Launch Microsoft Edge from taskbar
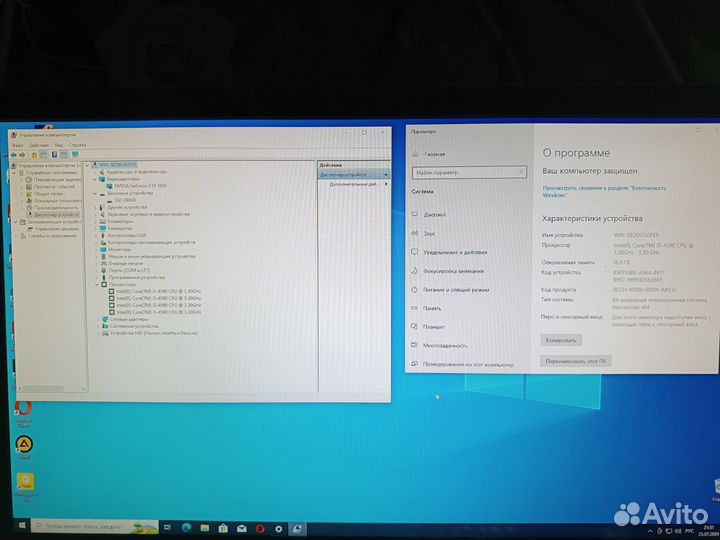The height and width of the screenshot is (540, 720). [x=186, y=528]
